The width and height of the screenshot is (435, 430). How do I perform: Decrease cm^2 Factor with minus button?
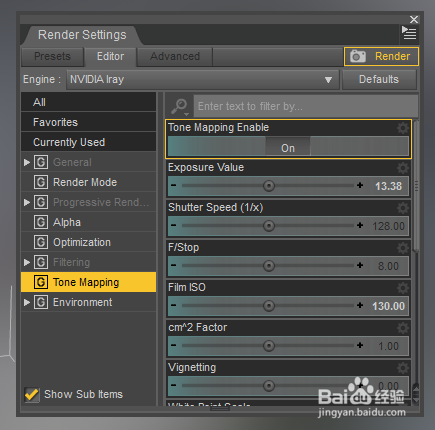click(x=173, y=345)
